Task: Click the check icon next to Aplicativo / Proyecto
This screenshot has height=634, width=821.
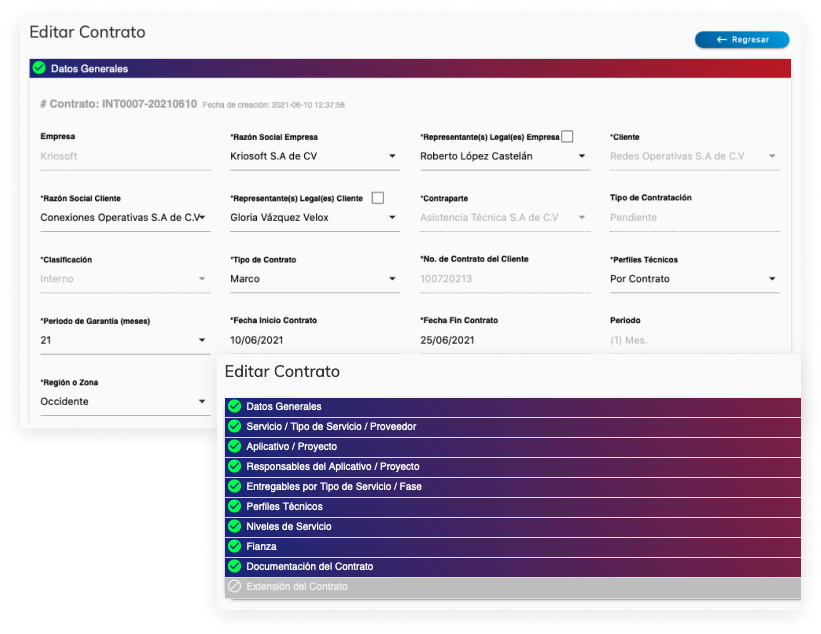Action: [x=234, y=446]
